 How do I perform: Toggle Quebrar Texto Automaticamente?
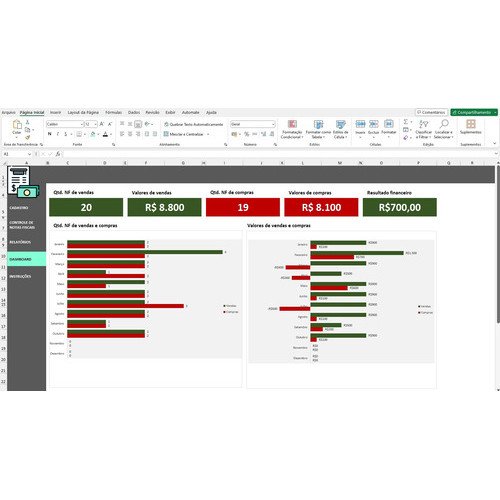pyautogui.click(x=193, y=124)
